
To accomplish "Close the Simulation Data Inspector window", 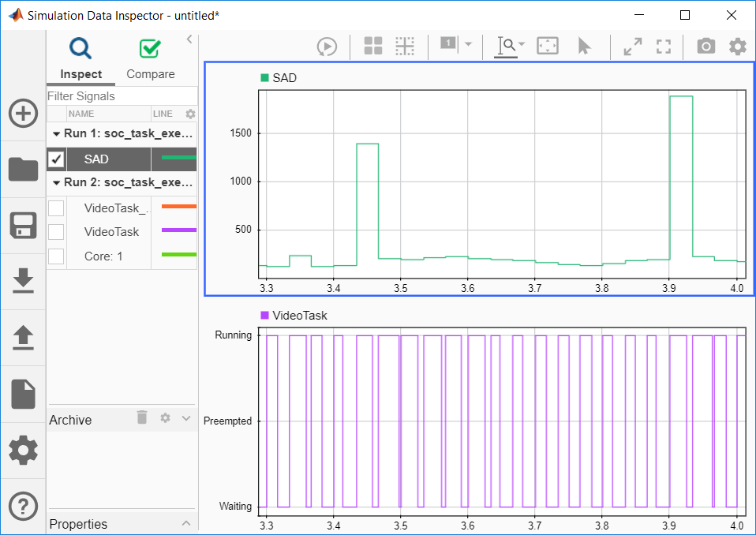I will (732, 15).
